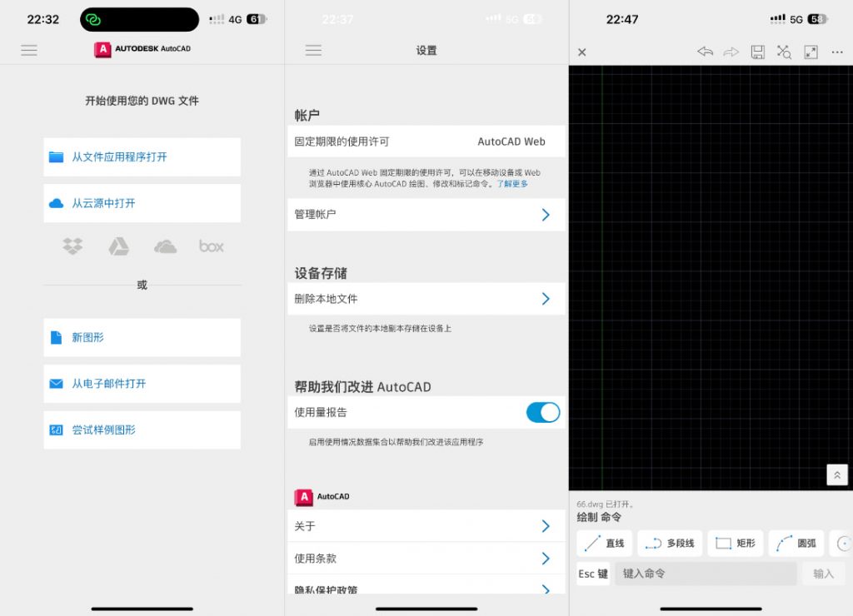Tap the AutoCAD Web license value

click(x=511, y=142)
